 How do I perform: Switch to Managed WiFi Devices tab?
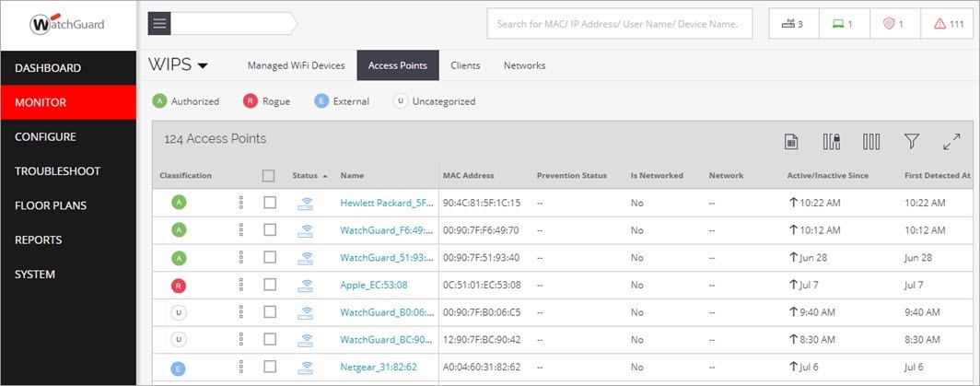tap(297, 65)
